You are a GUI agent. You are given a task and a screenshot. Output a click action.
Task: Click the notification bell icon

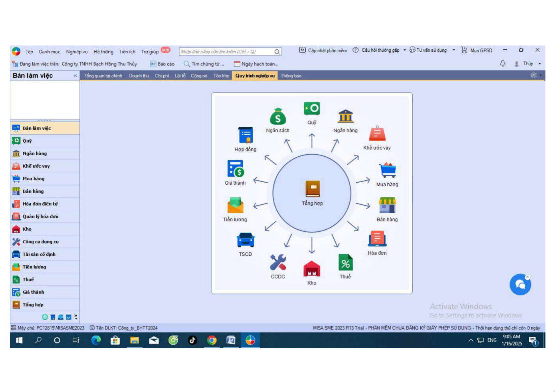(x=503, y=64)
